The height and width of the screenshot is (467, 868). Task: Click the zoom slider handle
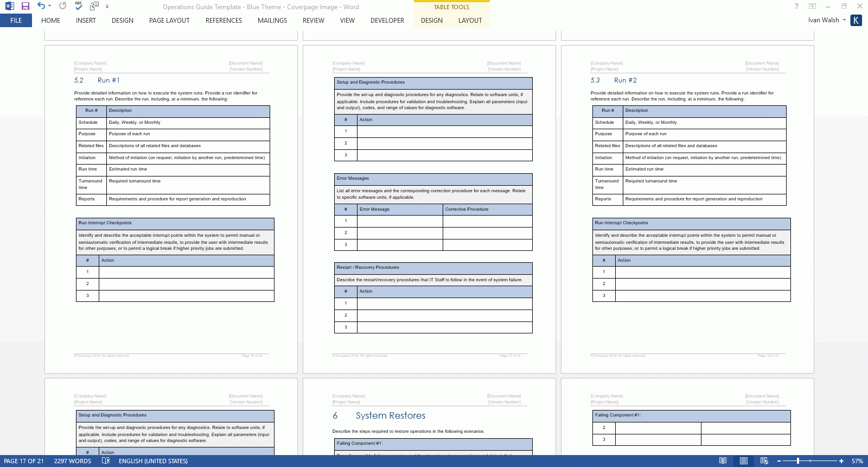798,461
